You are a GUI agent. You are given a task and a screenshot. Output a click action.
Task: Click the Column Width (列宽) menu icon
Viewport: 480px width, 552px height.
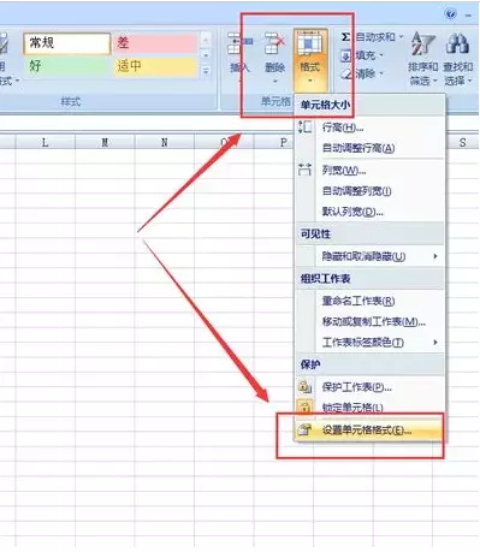(x=305, y=170)
